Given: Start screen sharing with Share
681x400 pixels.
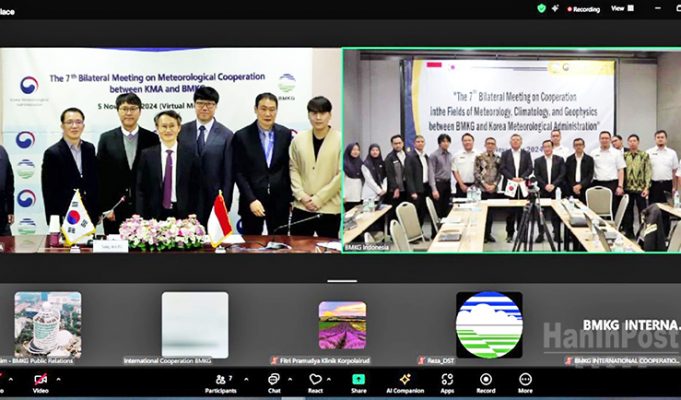Looking at the screenshot, I should 356,381.
